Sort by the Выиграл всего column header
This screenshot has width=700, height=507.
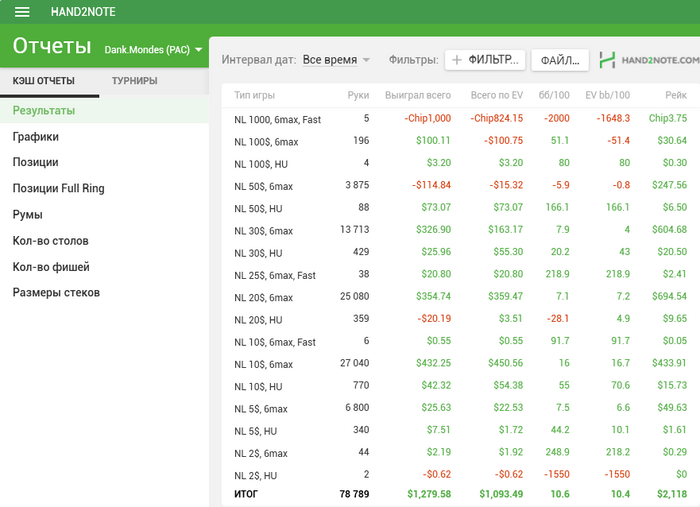[418, 96]
